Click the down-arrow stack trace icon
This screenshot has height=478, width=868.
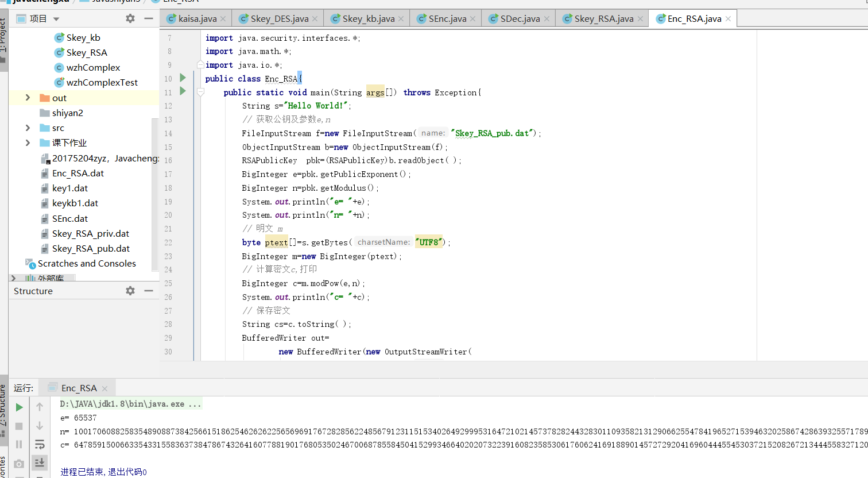(40, 426)
